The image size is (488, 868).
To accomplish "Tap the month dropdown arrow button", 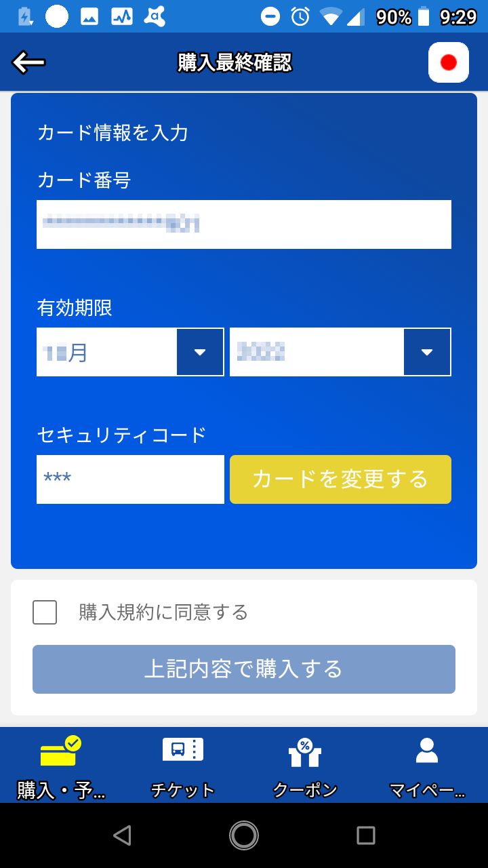I will tap(200, 352).
